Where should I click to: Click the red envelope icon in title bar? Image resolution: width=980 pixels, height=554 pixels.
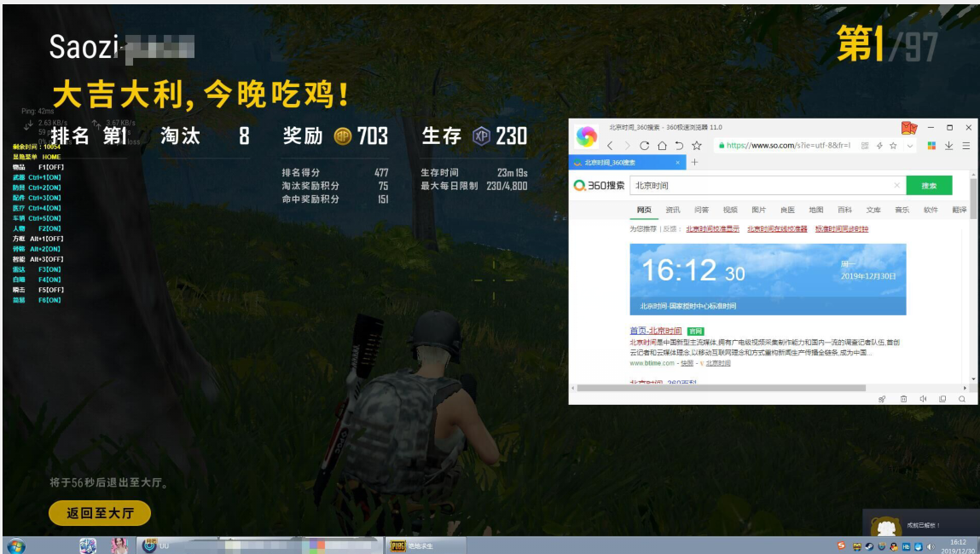coord(908,128)
